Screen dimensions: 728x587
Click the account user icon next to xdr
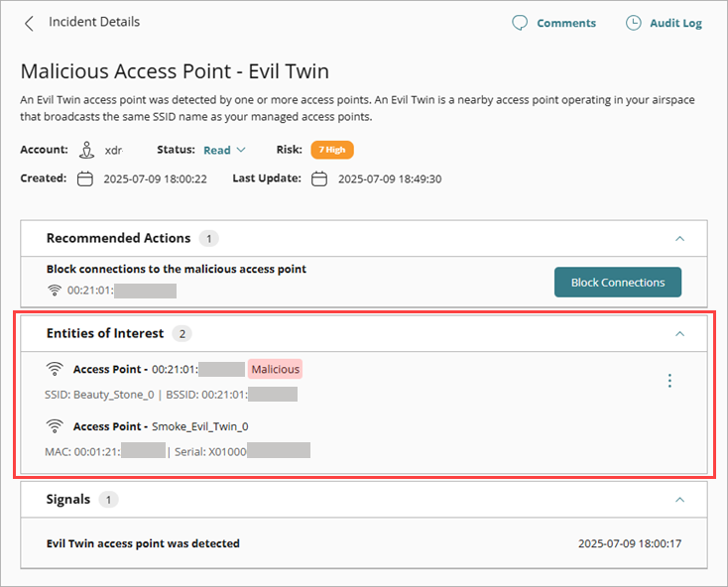(86, 151)
